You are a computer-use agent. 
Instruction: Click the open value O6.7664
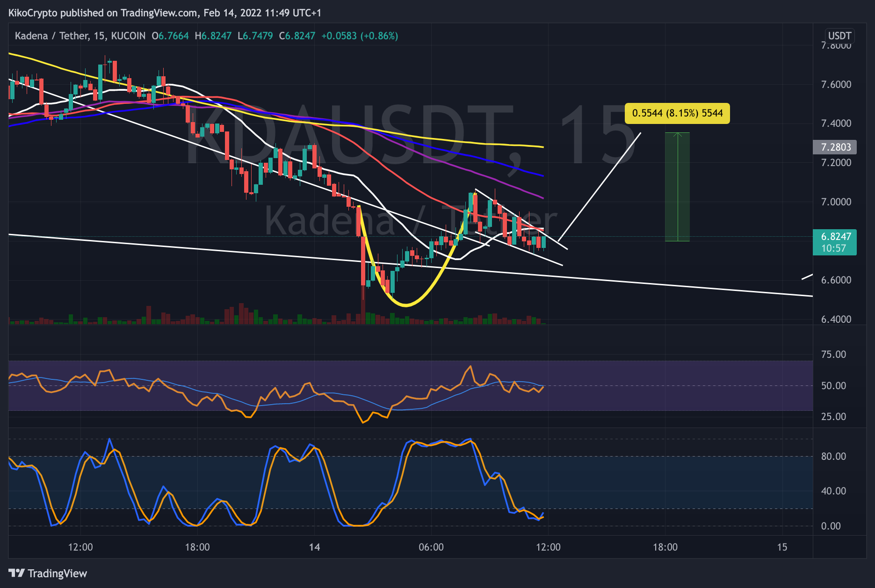(x=170, y=36)
